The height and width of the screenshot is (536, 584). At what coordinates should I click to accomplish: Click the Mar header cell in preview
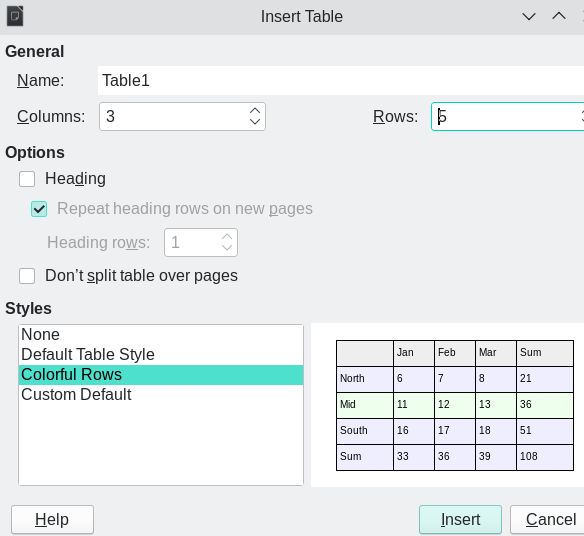pyautogui.click(x=496, y=353)
